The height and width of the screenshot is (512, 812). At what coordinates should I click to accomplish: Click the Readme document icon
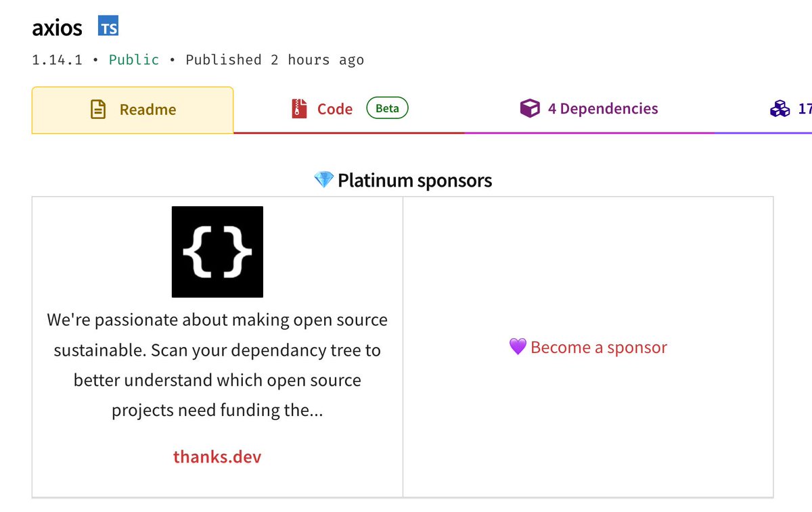tap(99, 110)
